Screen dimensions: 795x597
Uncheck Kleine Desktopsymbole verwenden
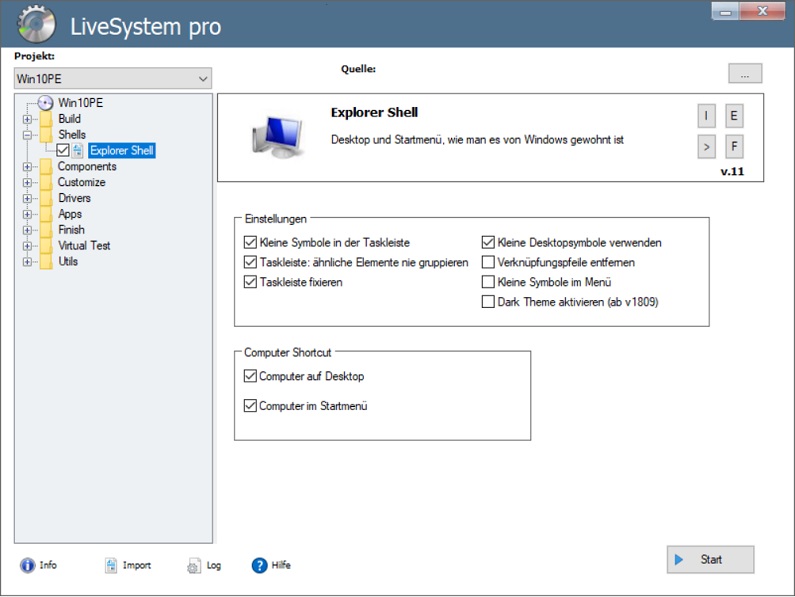point(488,242)
